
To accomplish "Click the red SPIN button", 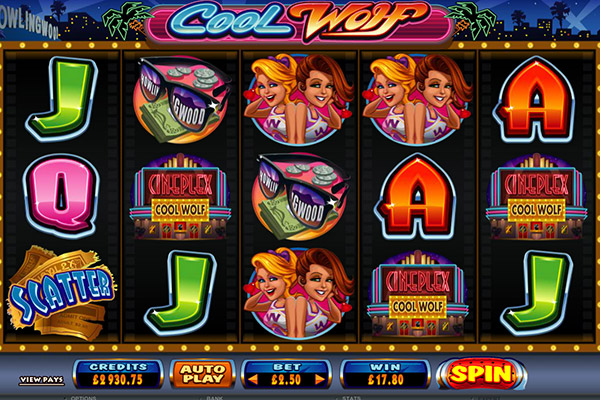I will coord(481,374).
